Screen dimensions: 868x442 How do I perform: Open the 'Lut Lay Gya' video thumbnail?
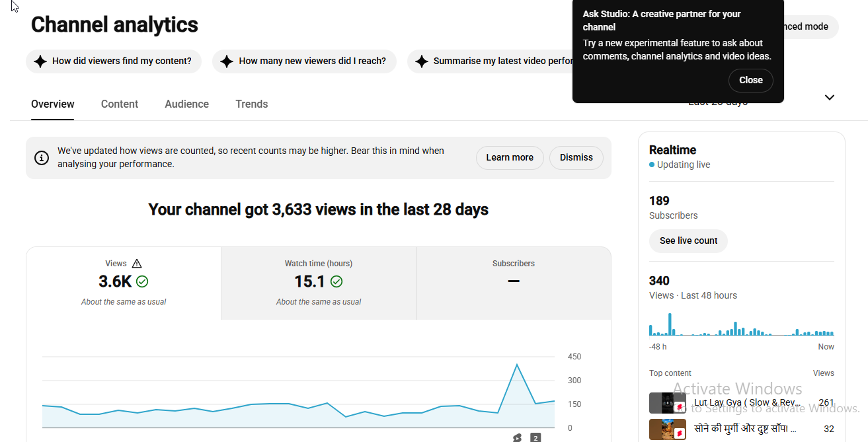pos(668,403)
